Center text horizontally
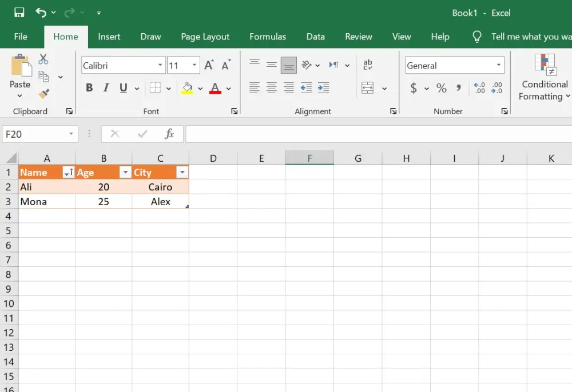Screen dimensions: 572x392 pyautogui.click(x=271, y=88)
